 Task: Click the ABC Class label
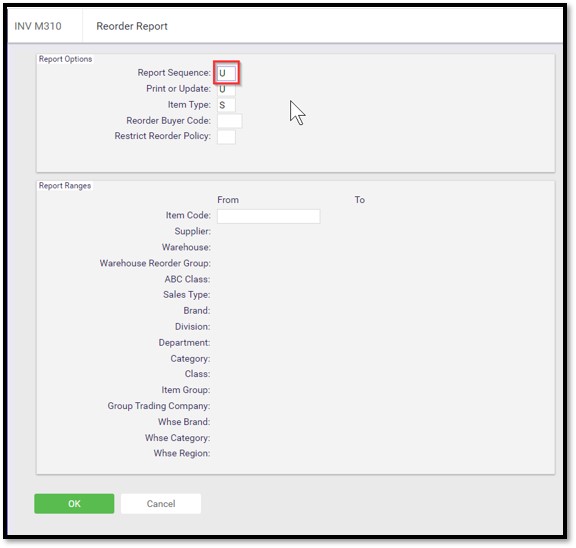[x=187, y=279]
